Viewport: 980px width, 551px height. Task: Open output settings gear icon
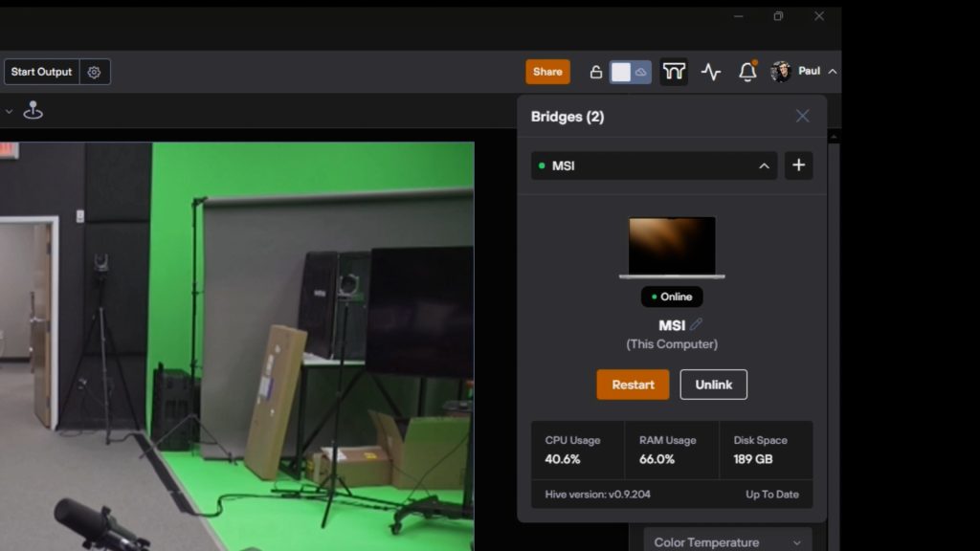(95, 72)
